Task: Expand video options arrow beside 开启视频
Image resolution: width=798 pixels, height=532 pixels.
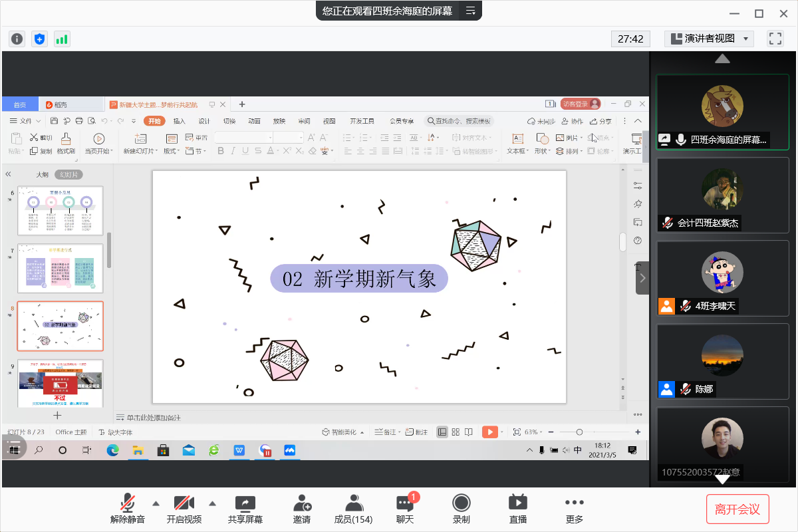Action: point(213,503)
